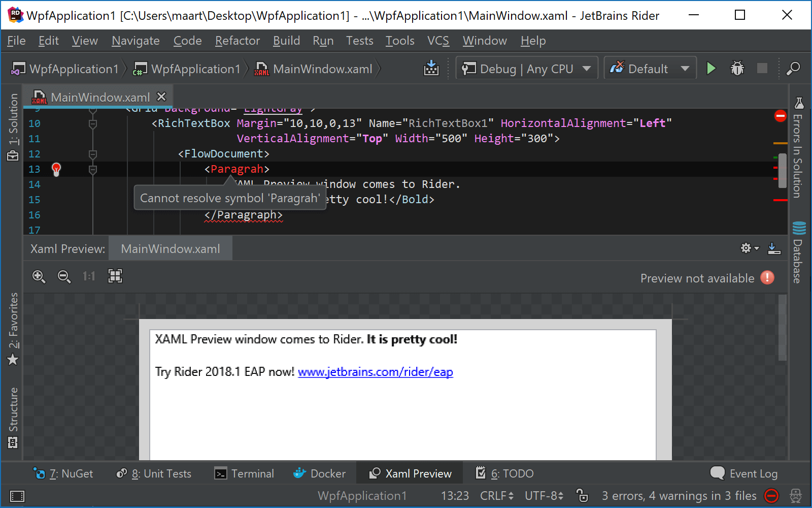
Task: Open the Database side panel
Action: point(798,252)
